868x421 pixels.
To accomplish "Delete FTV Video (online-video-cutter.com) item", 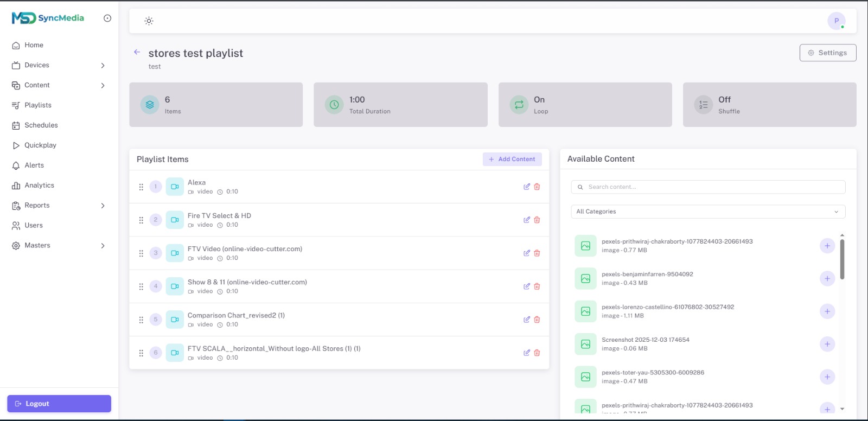I will coord(537,253).
